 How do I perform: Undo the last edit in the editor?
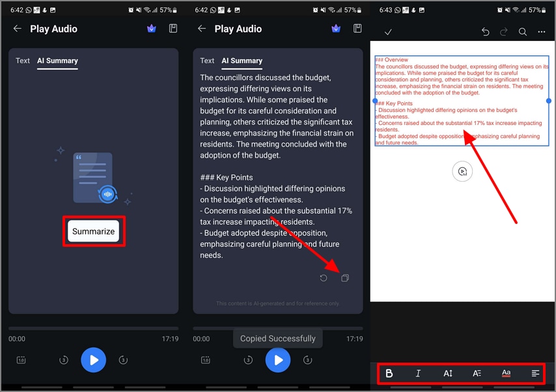(484, 31)
